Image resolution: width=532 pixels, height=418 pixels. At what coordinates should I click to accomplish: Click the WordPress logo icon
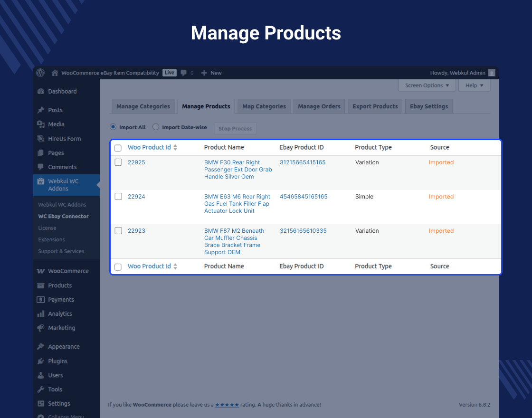(40, 73)
